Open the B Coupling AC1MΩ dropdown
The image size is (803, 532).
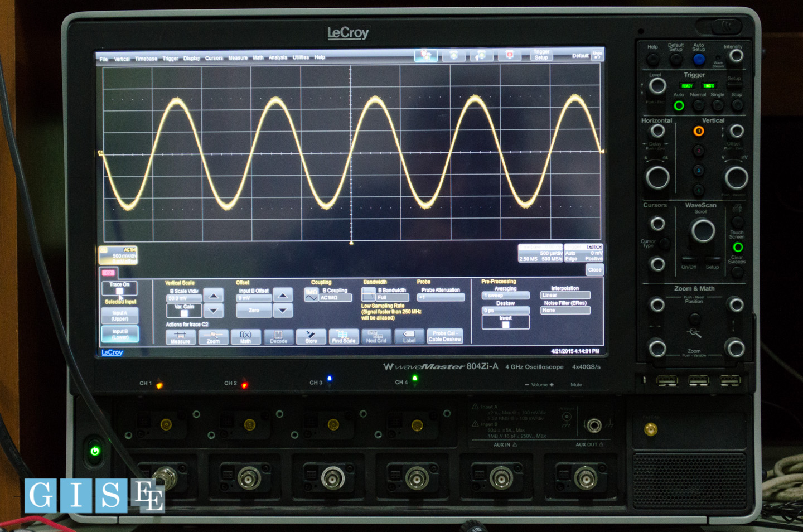coord(335,298)
